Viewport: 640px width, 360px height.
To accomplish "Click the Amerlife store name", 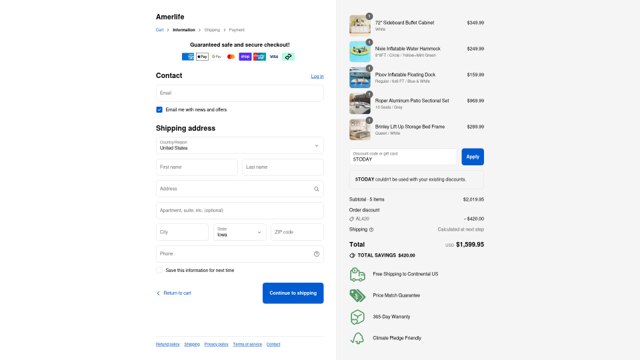I will (x=170, y=17).
